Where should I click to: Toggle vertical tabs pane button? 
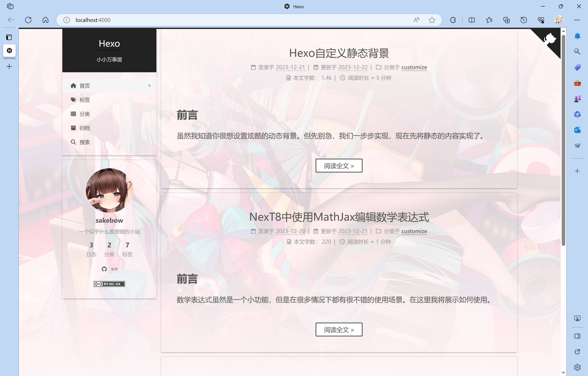(x=9, y=37)
